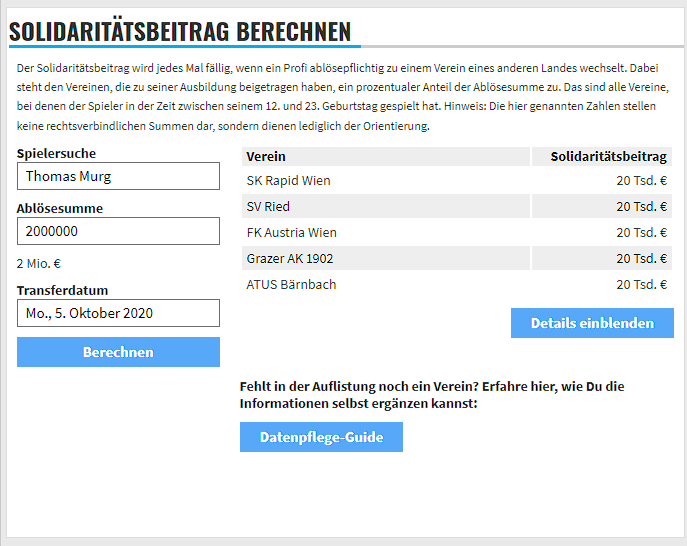Image resolution: width=687 pixels, height=546 pixels.
Task: Show details with Details einblenden
Action: (x=592, y=323)
